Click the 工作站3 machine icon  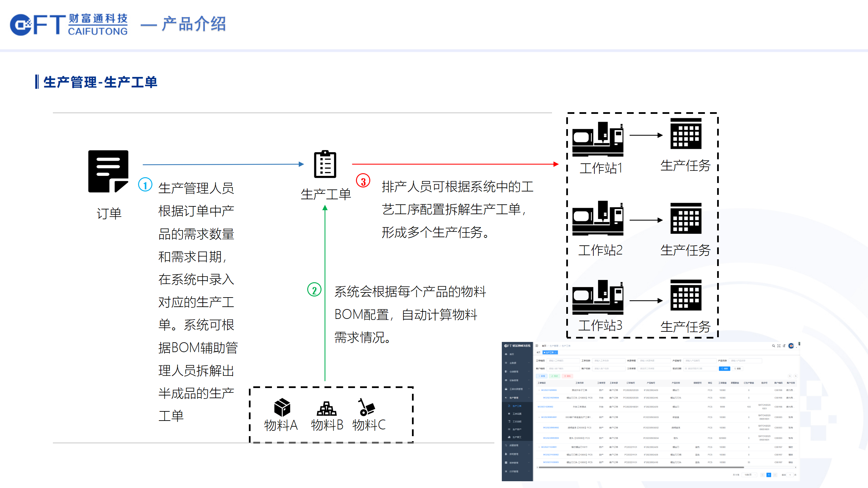tap(598, 297)
